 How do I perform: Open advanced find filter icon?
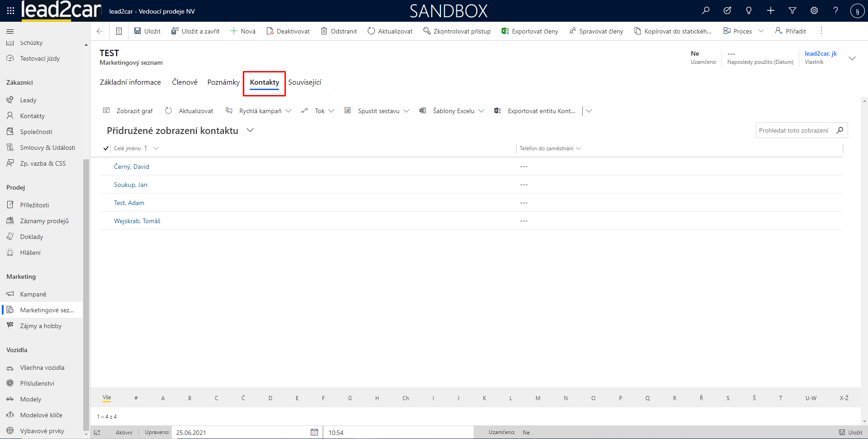click(x=792, y=11)
